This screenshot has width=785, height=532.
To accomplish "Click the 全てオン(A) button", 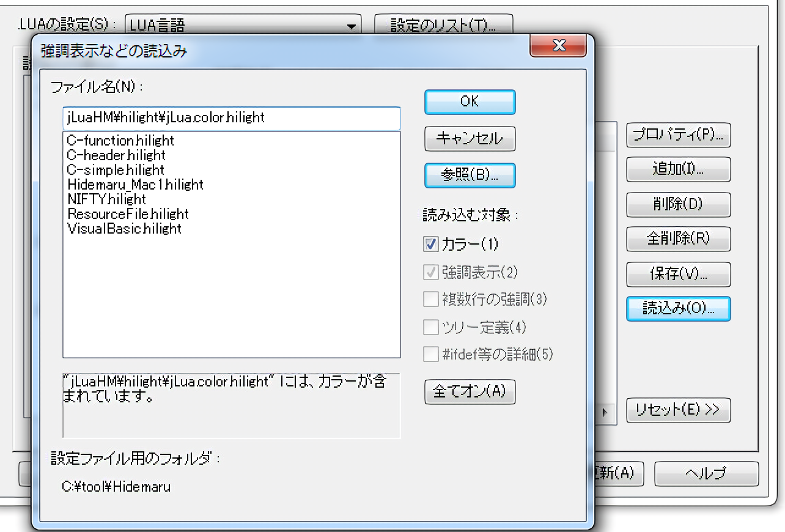I will click(x=470, y=392).
